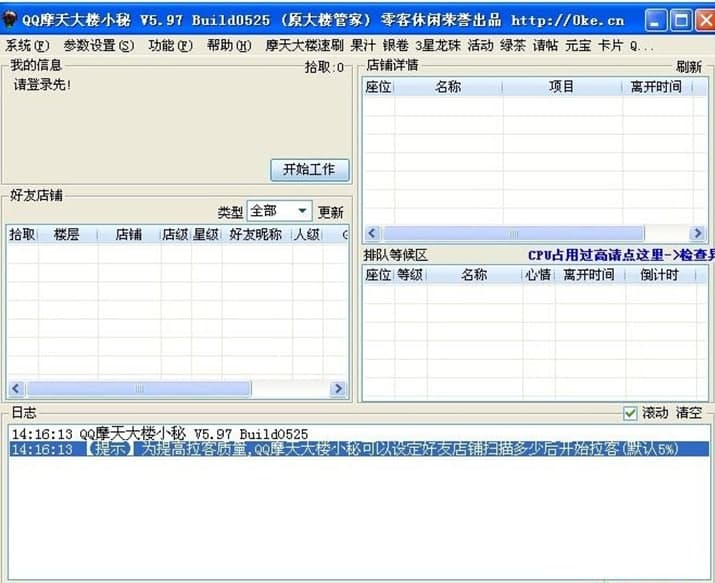
Task: Click the CPU占用过高请点这里 link
Action: pyautogui.click(x=621, y=255)
